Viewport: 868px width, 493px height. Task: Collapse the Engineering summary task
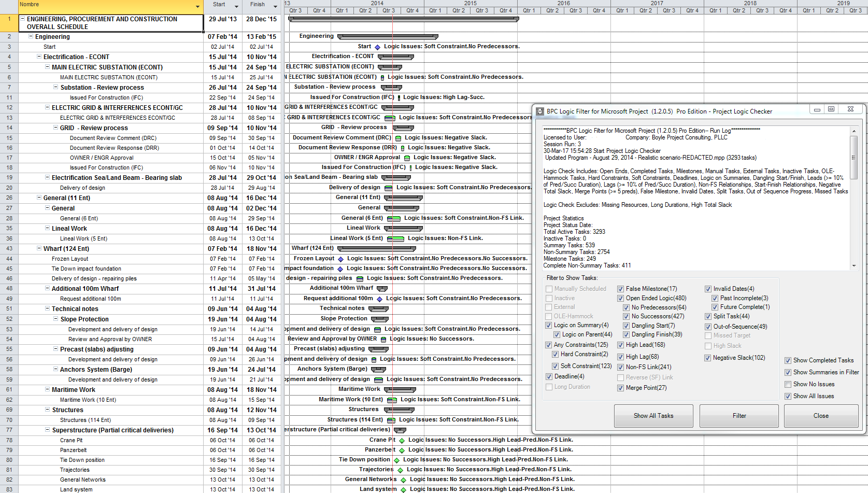tap(31, 36)
